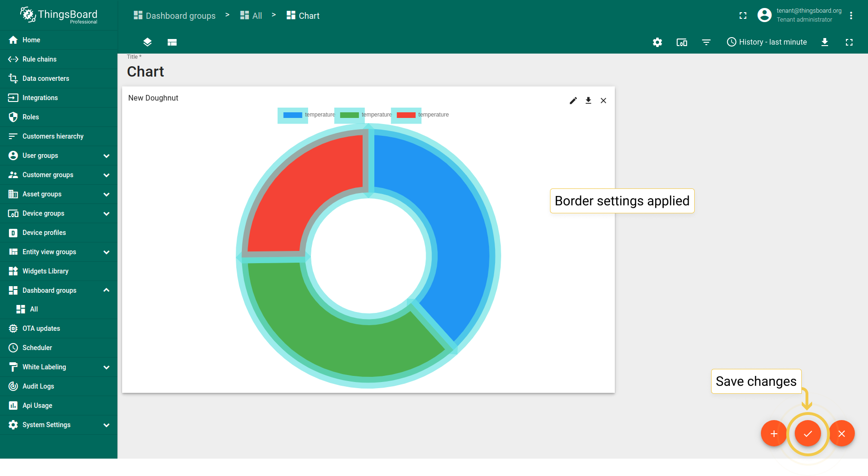Click the Api Usage icon
This screenshot has height=476, width=868.
coord(13,406)
